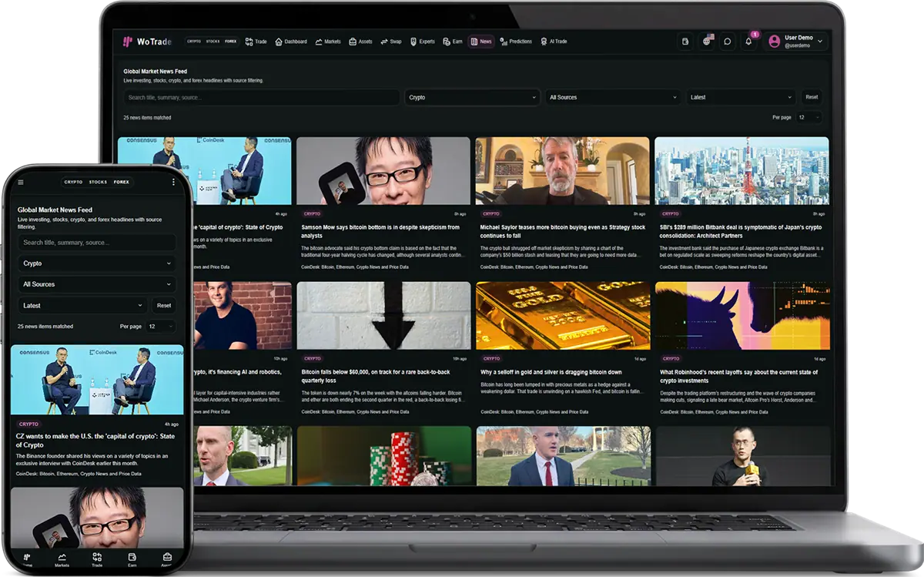
Task: Open the phone three-dot options menu
Action: (x=173, y=183)
